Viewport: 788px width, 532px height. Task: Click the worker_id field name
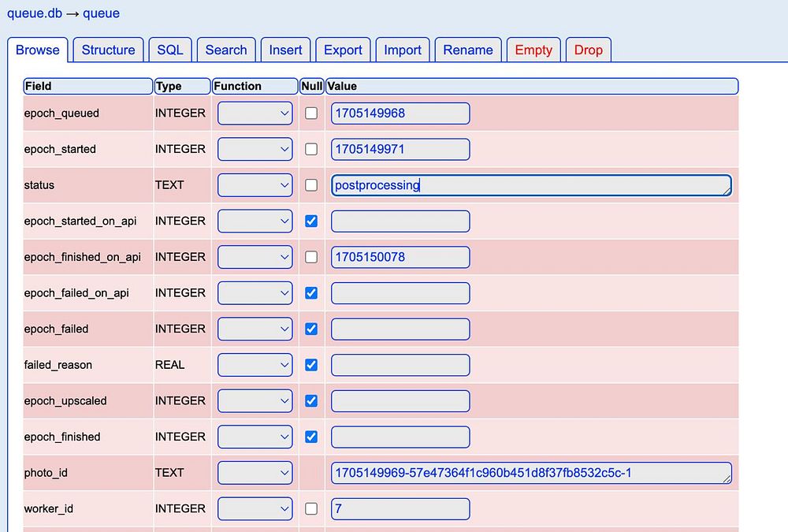[x=48, y=509]
